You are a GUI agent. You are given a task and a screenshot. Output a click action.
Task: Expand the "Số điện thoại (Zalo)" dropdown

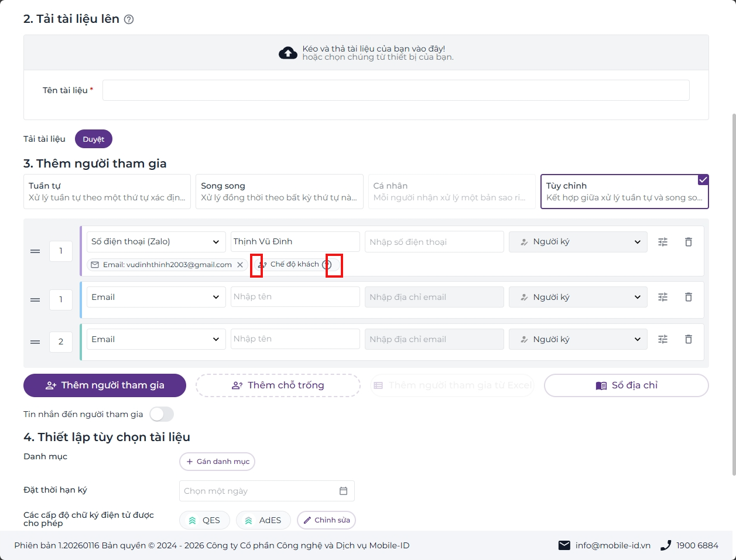point(156,242)
